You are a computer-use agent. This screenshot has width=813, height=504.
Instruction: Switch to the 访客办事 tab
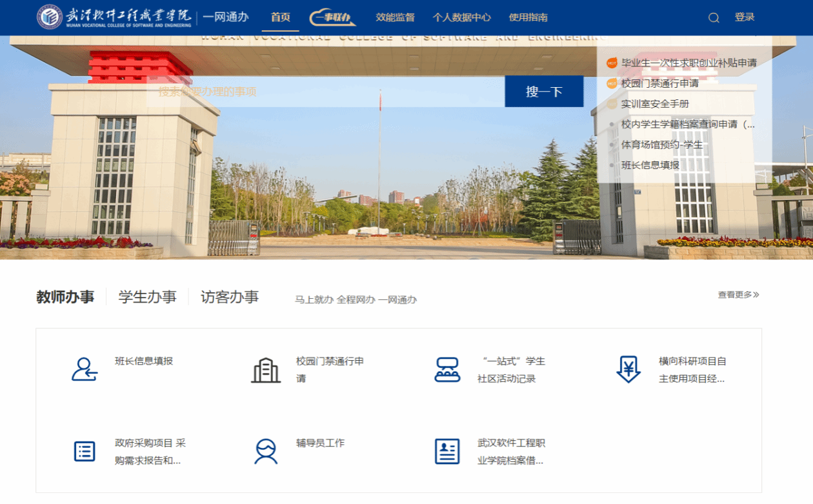(x=230, y=297)
